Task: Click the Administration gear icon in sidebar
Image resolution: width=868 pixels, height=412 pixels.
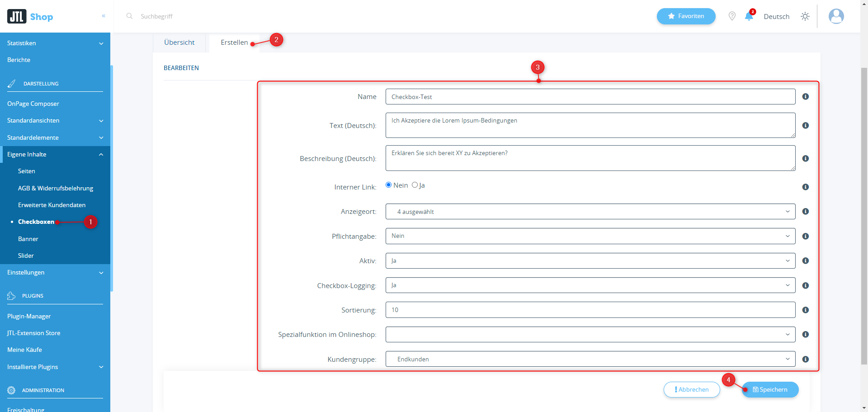Action: point(11,390)
